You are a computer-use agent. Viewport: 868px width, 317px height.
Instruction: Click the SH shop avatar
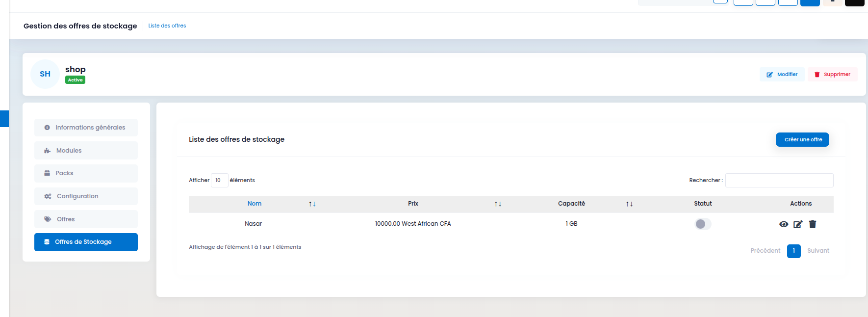(45, 74)
